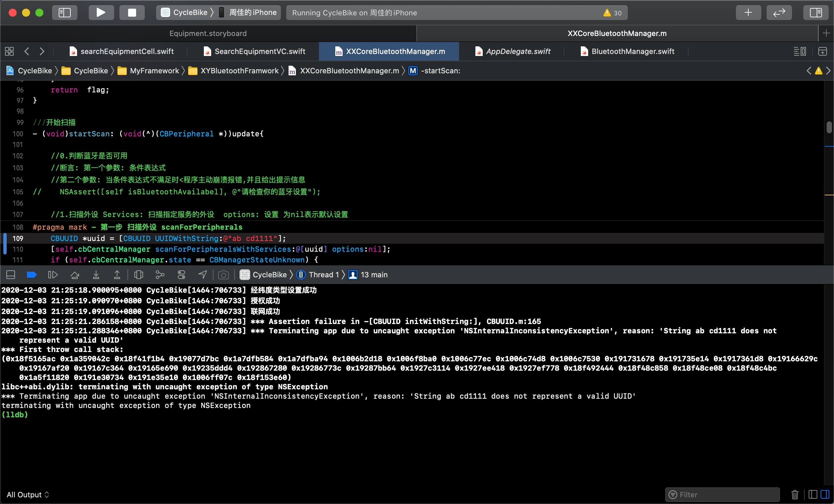Click the 30 warnings indicator

click(x=612, y=13)
